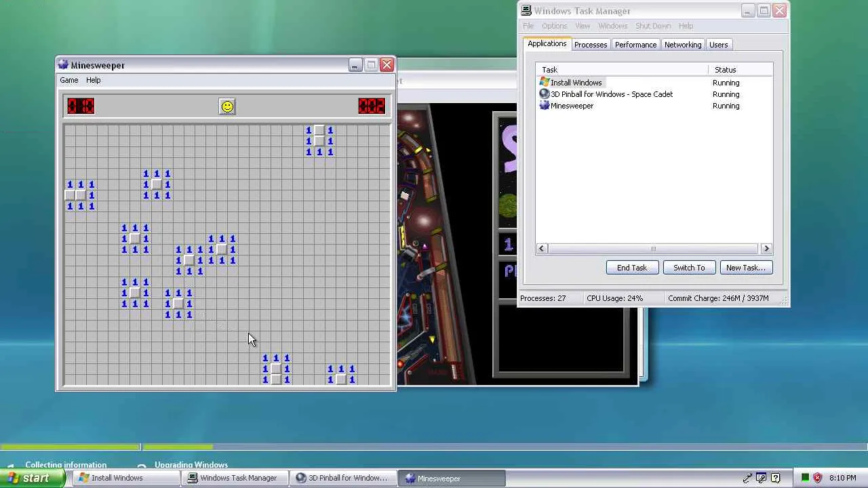Click the "Running" status of 3D Pinball
868x488 pixels.
[726, 94]
